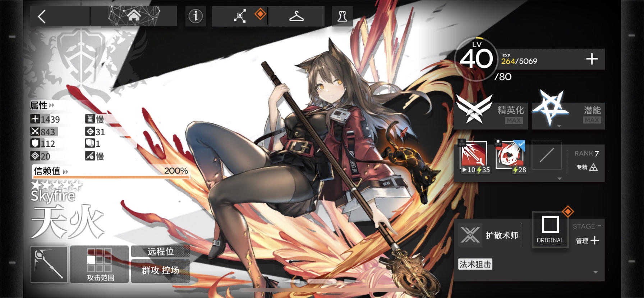The width and height of the screenshot is (644, 298).
Task: Click the HP stat 1439
Action: tap(45, 119)
